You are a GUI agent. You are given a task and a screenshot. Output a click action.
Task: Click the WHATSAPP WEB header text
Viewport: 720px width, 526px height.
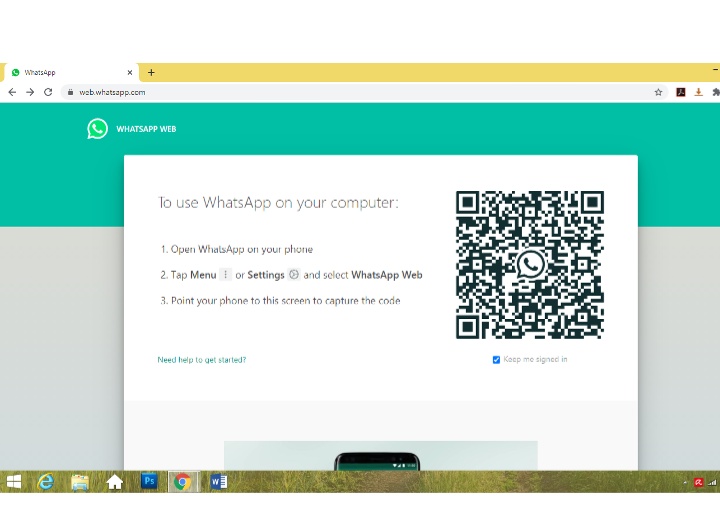click(146, 129)
